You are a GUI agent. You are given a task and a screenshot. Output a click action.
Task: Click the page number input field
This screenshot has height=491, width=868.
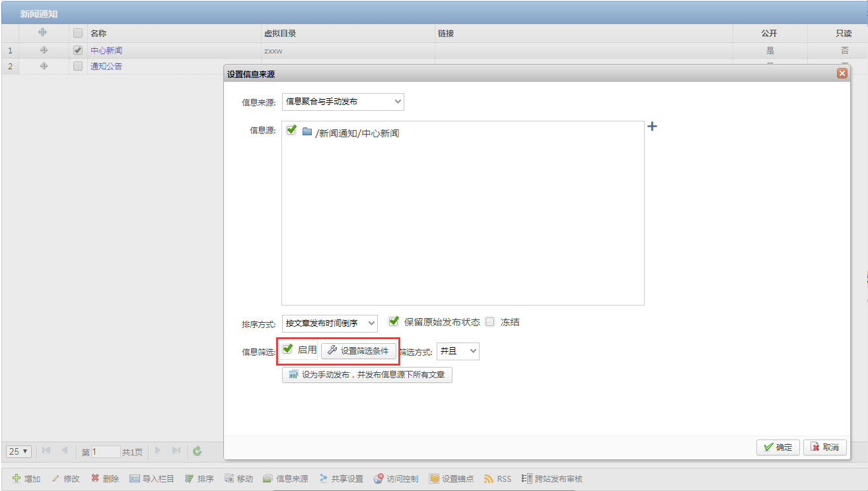[x=105, y=452]
